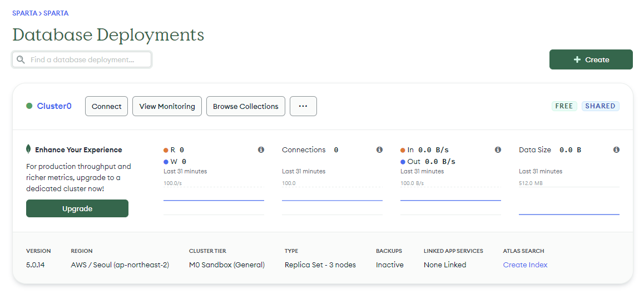Image resolution: width=644 pixels, height=304 pixels.
Task: Click the Connections chart
Action: (x=332, y=200)
